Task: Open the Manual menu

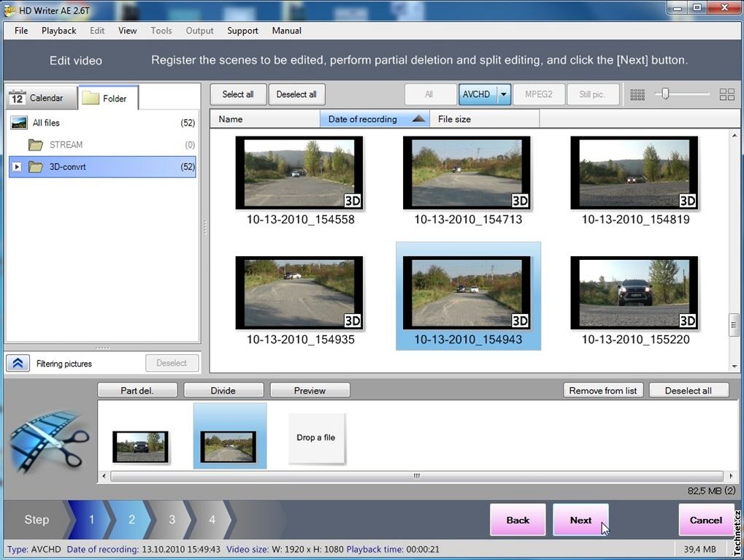Action: [x=287, y=31]
